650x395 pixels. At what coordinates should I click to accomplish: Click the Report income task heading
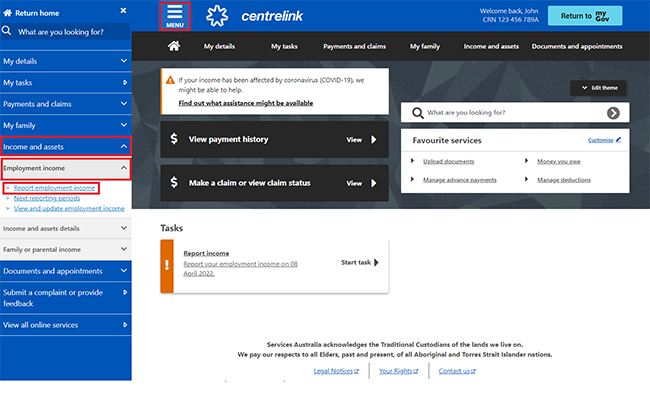206,253
